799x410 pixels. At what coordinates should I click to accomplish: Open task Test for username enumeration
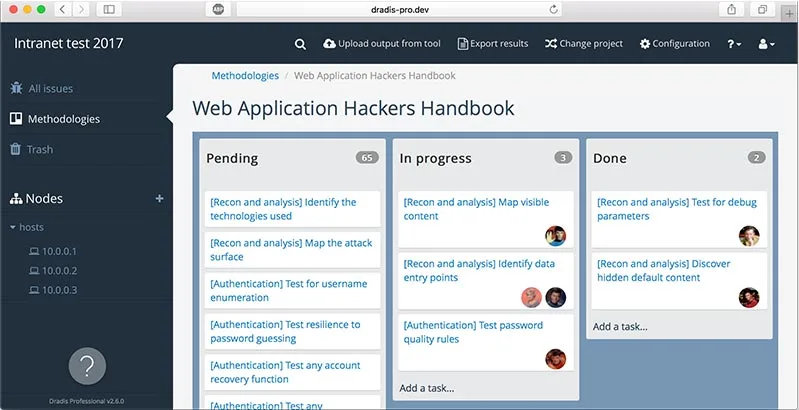(x=292, y=290)
